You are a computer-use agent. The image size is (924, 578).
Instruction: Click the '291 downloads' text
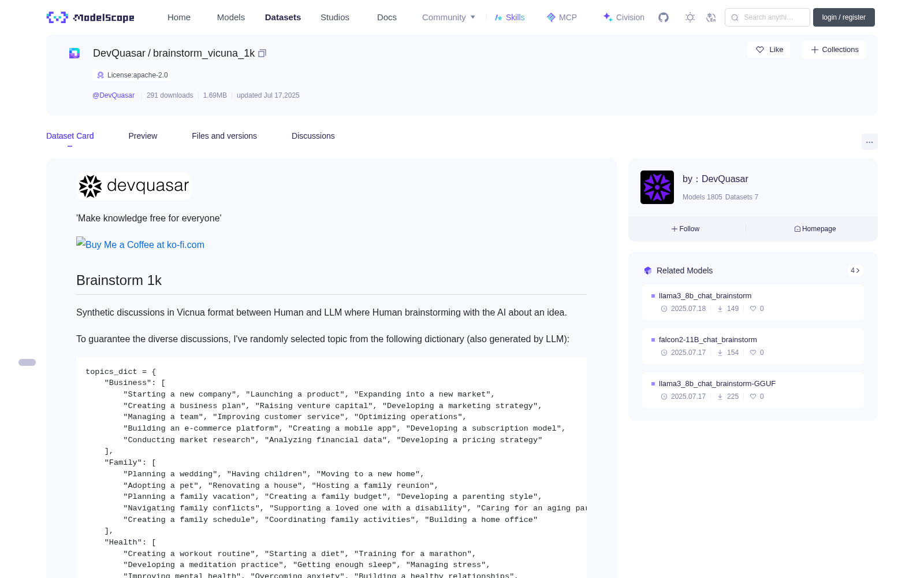tap(170, 95)
